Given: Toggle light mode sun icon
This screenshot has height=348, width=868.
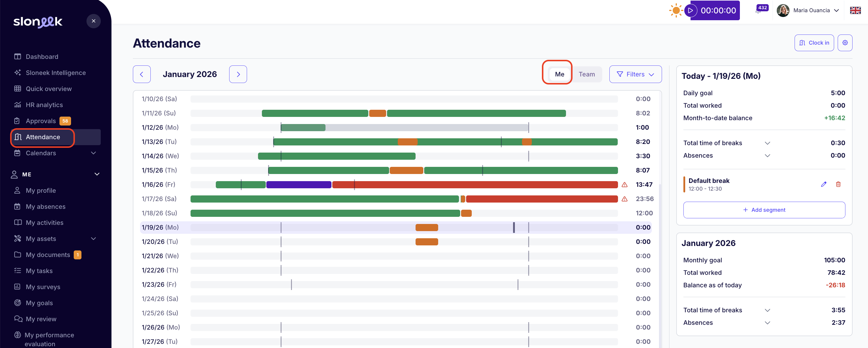Looking at the screenshot, I should [676, 10].
